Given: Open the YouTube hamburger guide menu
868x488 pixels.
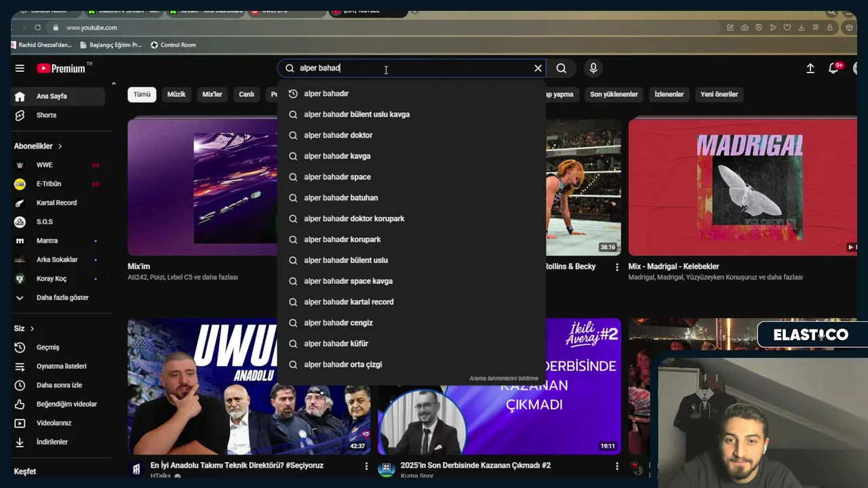Looking at the screenshot, I should [20, 68].
